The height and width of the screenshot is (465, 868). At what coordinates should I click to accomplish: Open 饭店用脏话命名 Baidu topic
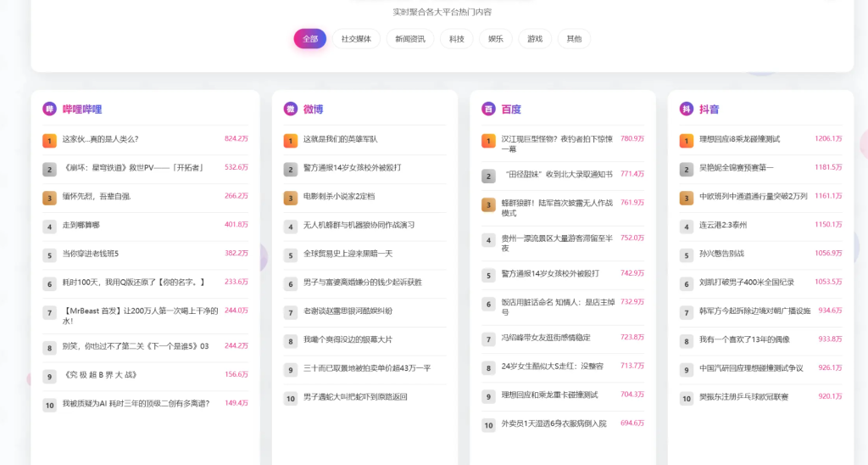(x=558, y=307)
